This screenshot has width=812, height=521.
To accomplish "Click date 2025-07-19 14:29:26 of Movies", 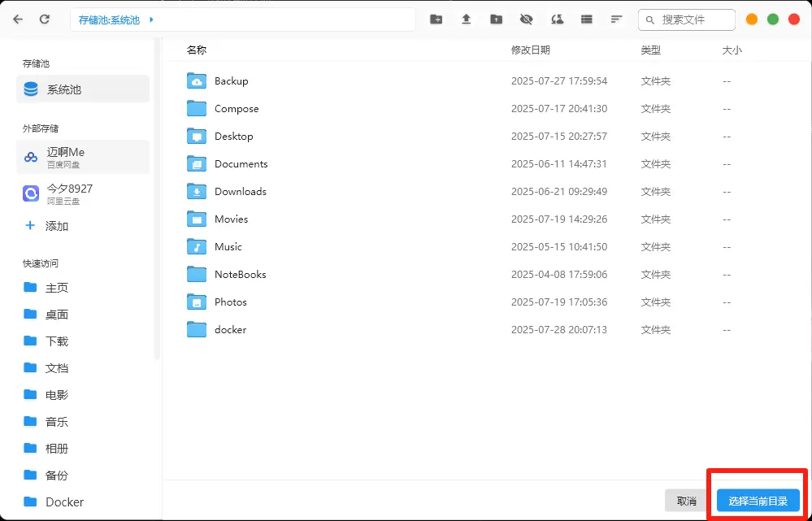I will click(559, 219).
